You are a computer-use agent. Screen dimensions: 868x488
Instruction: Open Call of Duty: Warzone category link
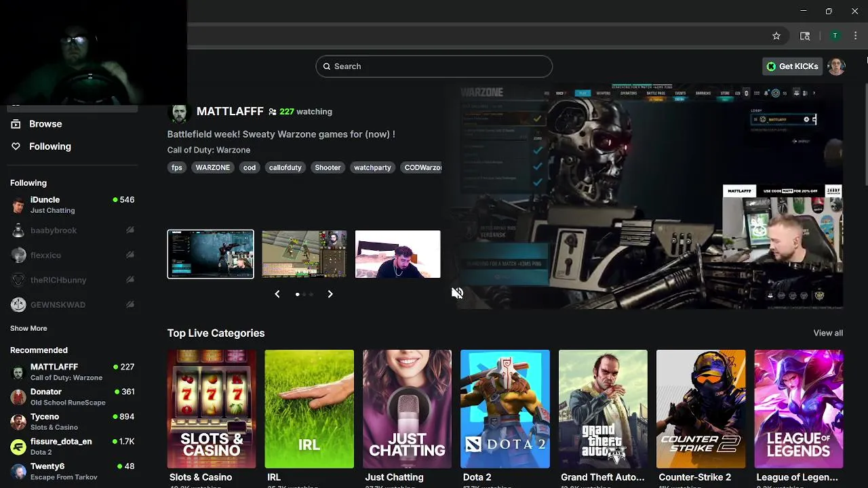[209, 150]
